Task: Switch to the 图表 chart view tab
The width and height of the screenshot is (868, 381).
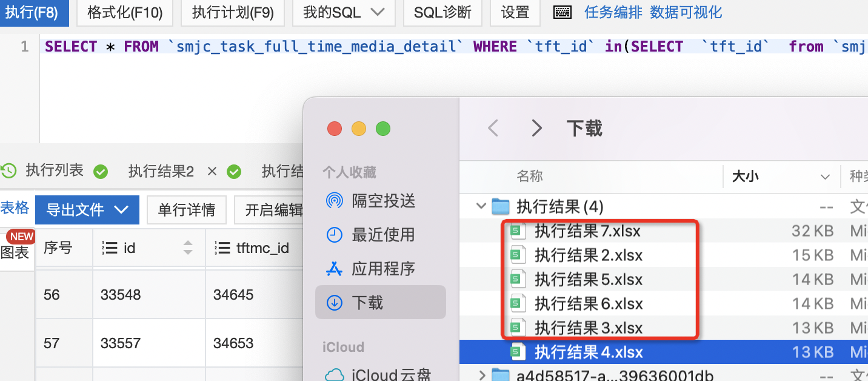Action: point(15,252)
